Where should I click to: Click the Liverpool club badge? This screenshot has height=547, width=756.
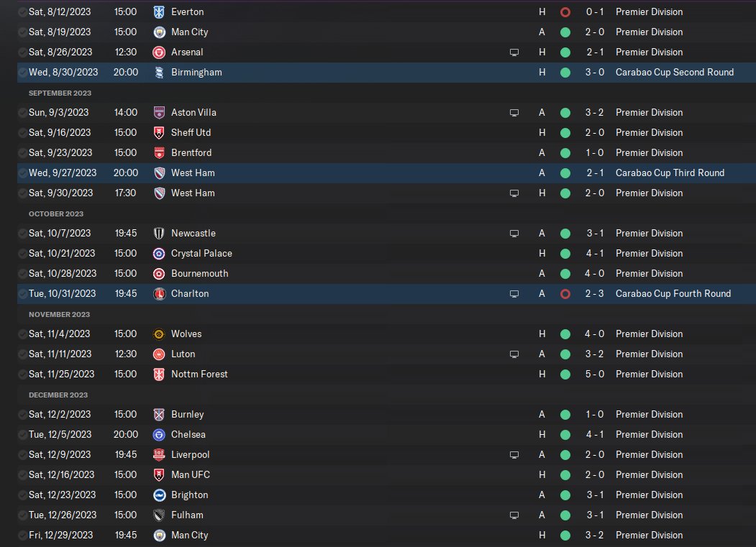coord(159,455)
